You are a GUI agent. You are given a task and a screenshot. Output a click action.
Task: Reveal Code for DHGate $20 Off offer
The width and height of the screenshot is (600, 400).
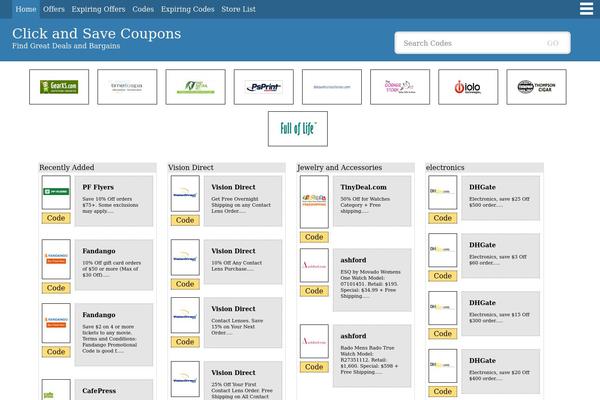click(x=443, y=391)
